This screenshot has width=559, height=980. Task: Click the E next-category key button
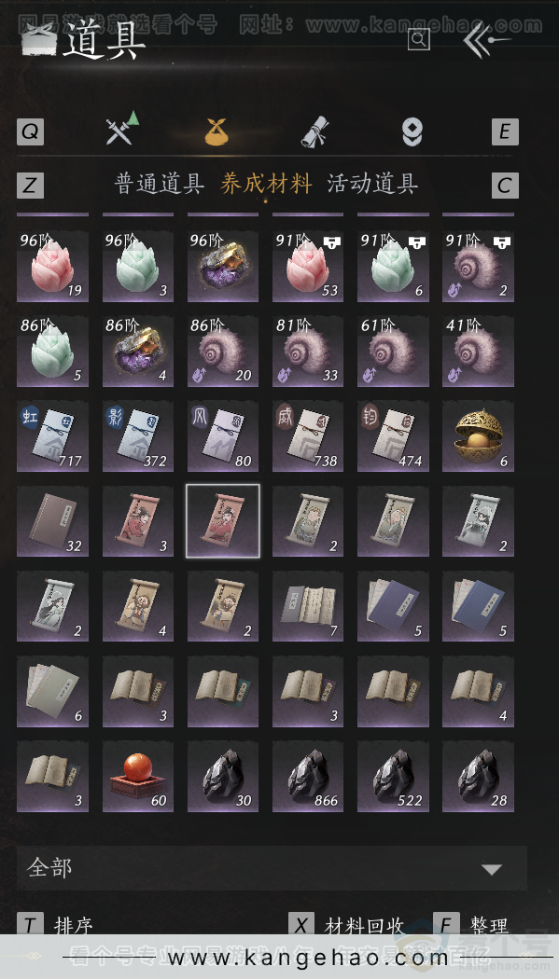505,131
